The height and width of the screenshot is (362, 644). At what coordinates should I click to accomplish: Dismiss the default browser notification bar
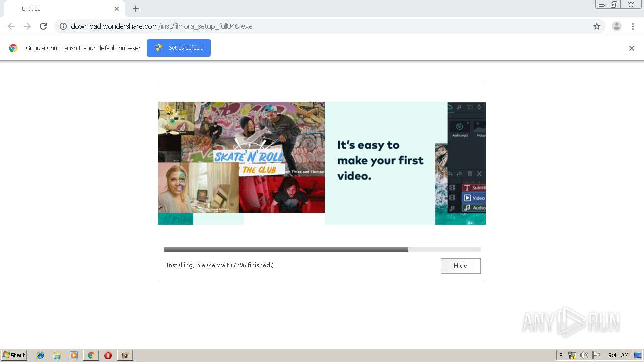632,48
